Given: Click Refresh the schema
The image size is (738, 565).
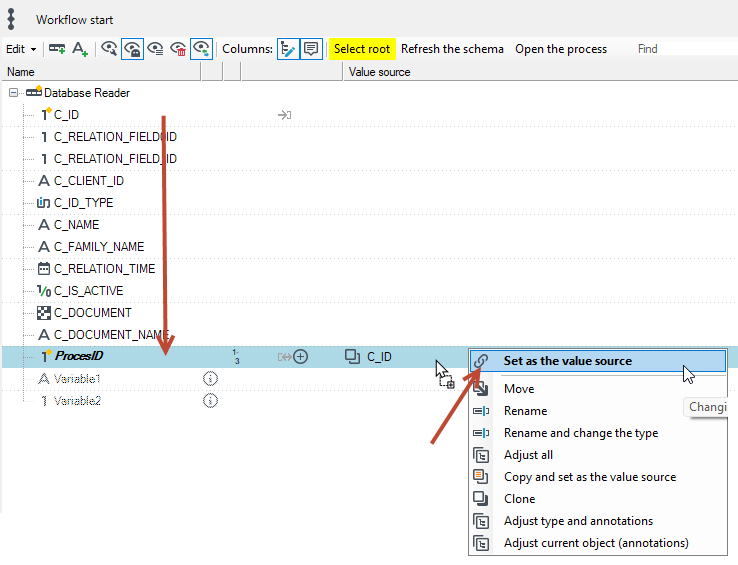Looking at the screenshot, I should pos(452,49).
